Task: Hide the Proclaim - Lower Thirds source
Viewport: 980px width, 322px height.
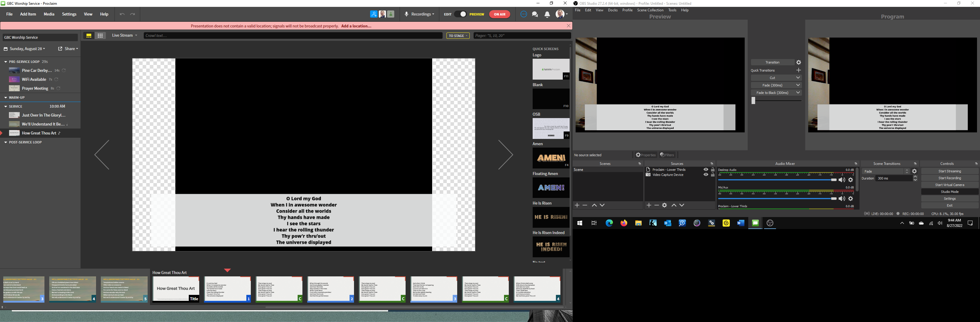Action: [706, 170]
